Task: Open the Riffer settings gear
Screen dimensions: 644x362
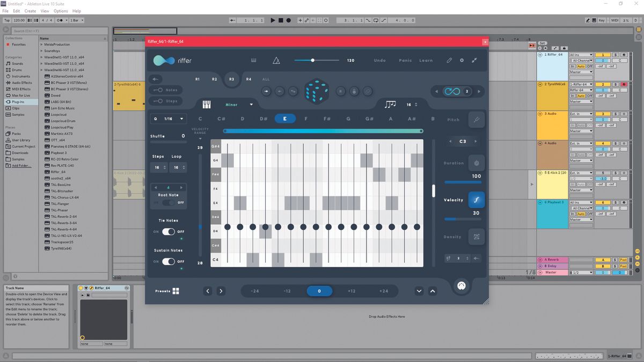Action: coord(462,61)
